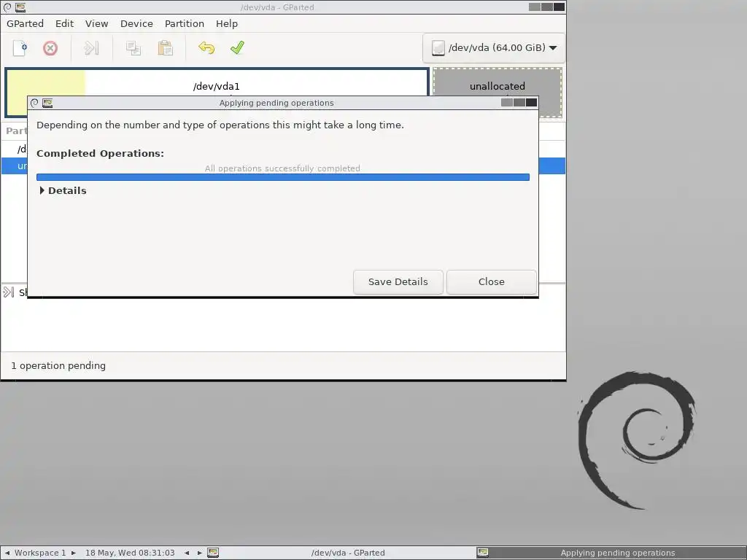Click the Resize/Move partition toolbar icon

(x=91, y=48)
